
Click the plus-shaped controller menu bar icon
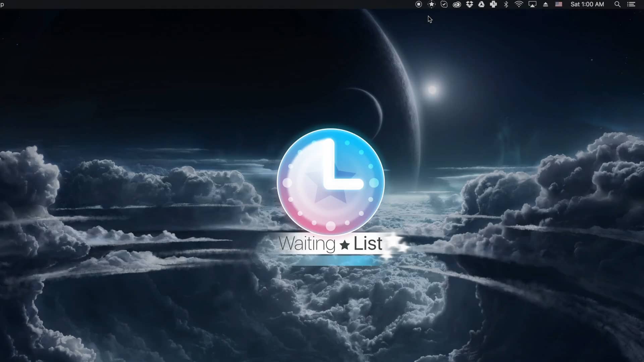493,4
